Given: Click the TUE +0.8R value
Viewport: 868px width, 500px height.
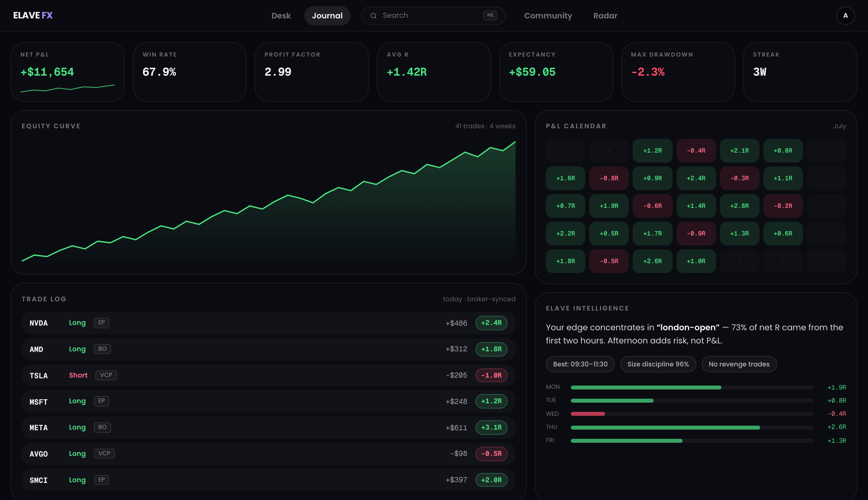Looking at the screenshot, I should pyautogui.click(x=836, y=401).
